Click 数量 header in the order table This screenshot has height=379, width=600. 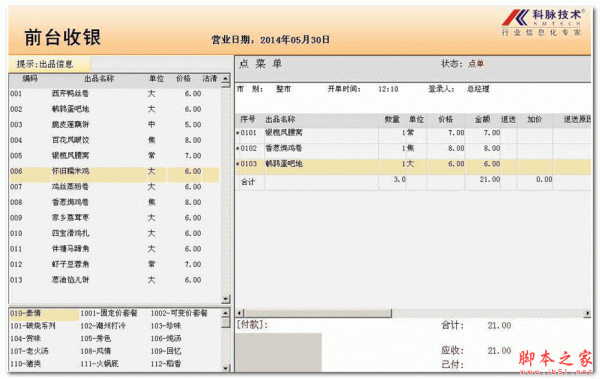tap(392, 119)
